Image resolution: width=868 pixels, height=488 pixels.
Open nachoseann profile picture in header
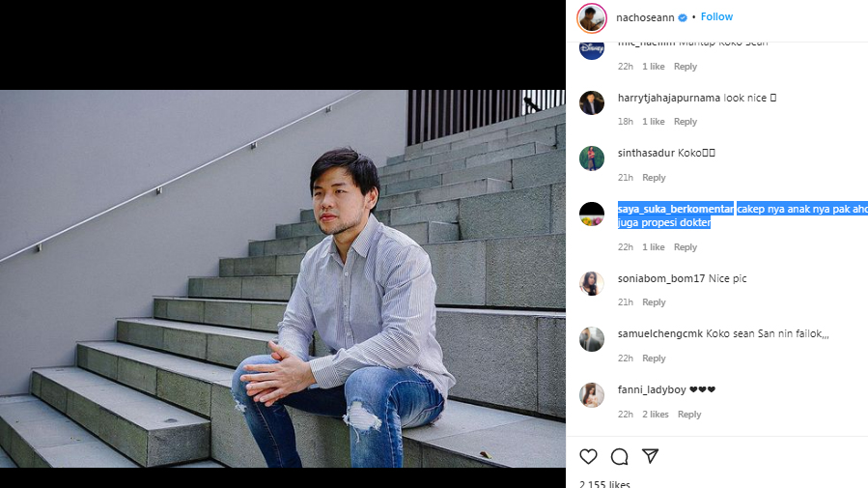592,17
